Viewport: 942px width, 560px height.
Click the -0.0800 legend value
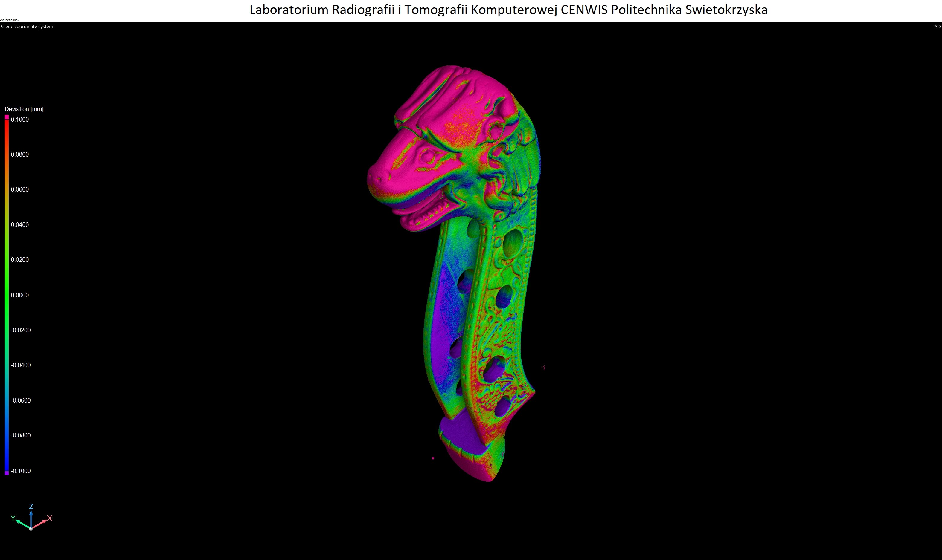(x=21, y=435)
